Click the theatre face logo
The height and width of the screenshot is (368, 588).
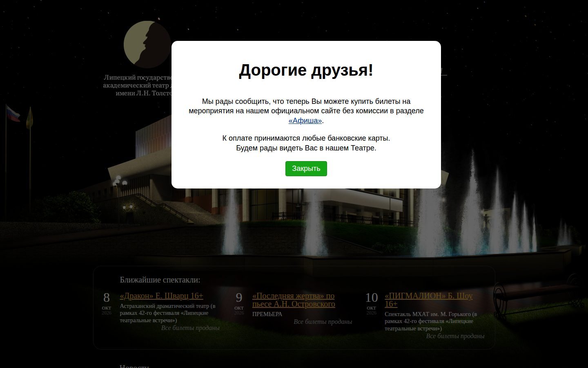tap(147, 44)
